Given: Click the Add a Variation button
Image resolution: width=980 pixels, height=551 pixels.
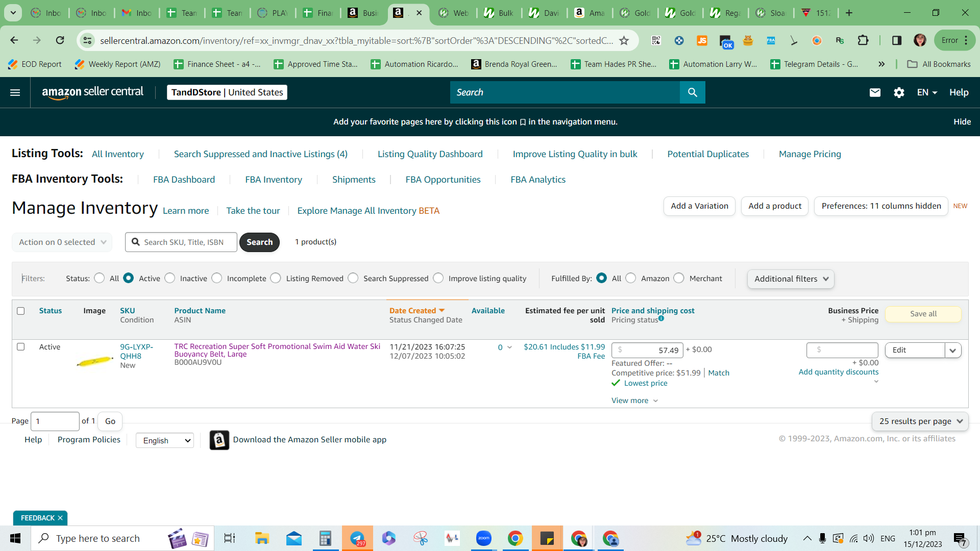Looking at the screenshot, I should point(699,206).
